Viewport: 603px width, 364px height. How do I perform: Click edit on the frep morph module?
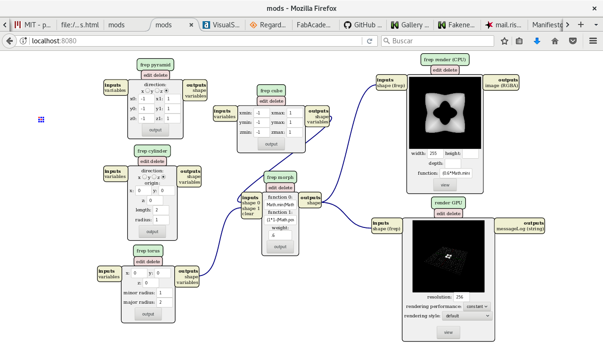click(273, 187)
